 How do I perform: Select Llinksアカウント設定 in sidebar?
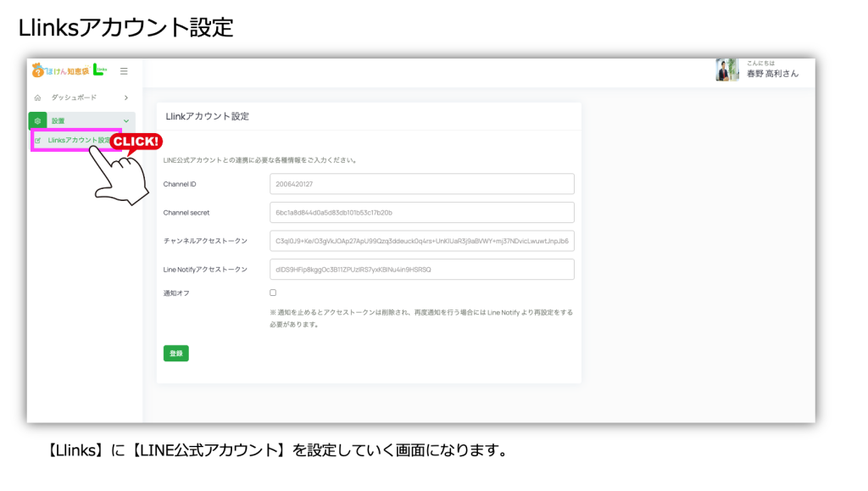coord(79,141)
